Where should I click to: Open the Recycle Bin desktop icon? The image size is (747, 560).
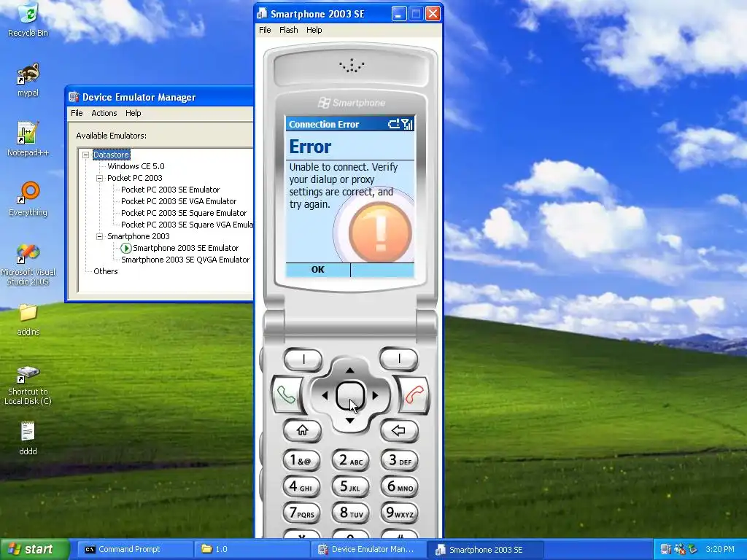(x=28, y=19)
